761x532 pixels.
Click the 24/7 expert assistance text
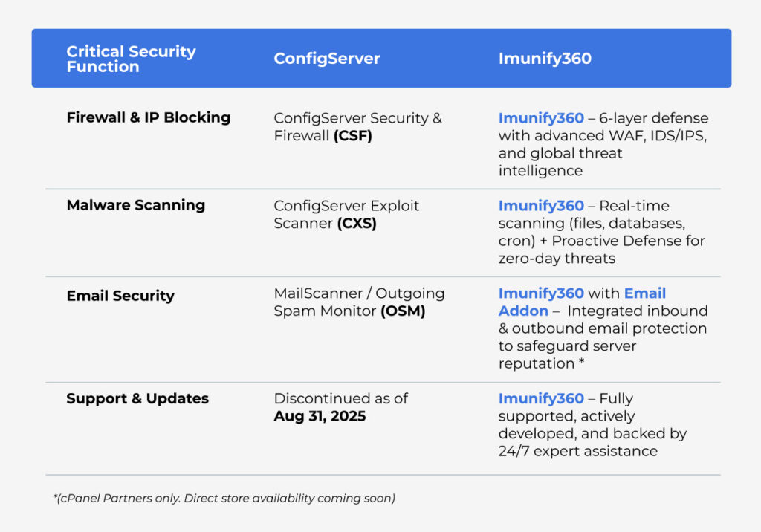577,451
